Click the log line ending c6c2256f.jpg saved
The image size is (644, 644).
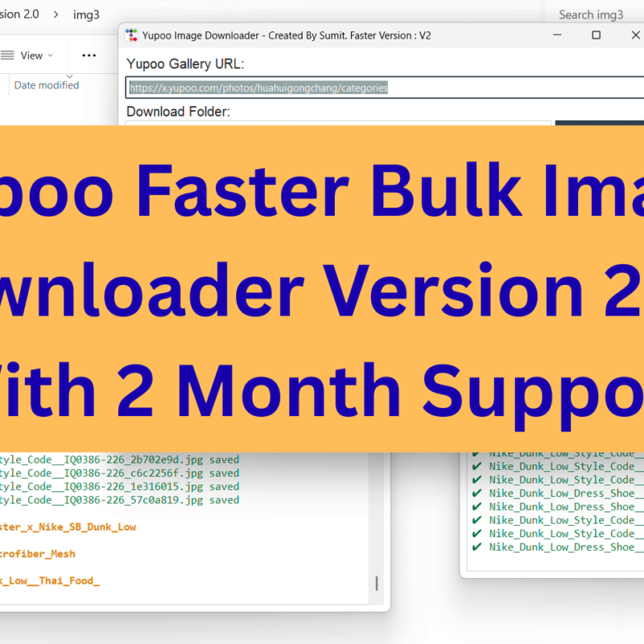[119, 473]
